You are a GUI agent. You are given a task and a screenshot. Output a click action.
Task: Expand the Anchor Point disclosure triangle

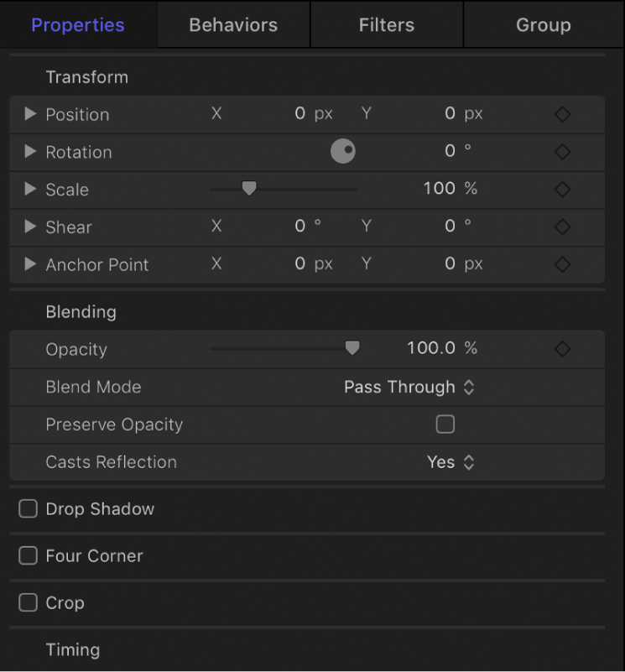click(x=30, y=264)
